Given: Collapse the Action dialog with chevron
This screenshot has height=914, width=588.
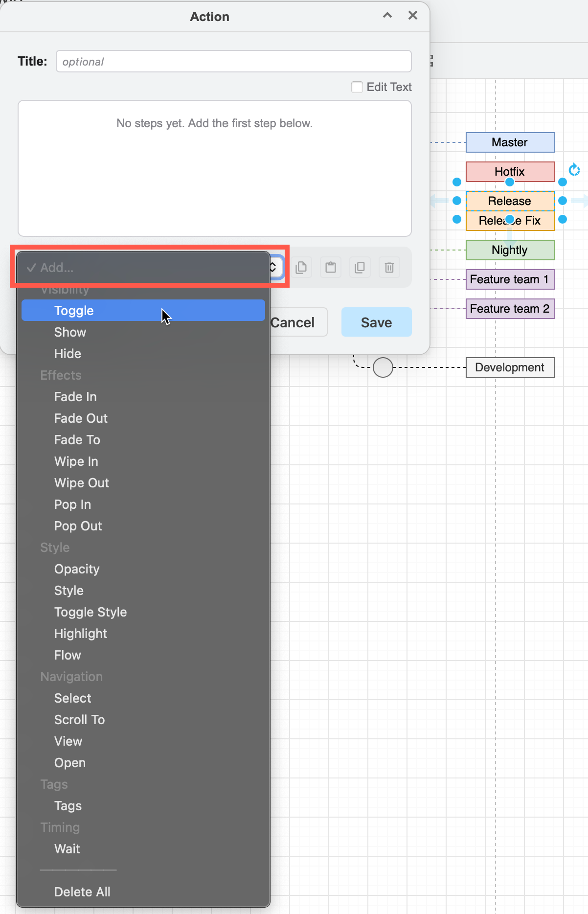Looking at the screenshot, I should point(387,16).
